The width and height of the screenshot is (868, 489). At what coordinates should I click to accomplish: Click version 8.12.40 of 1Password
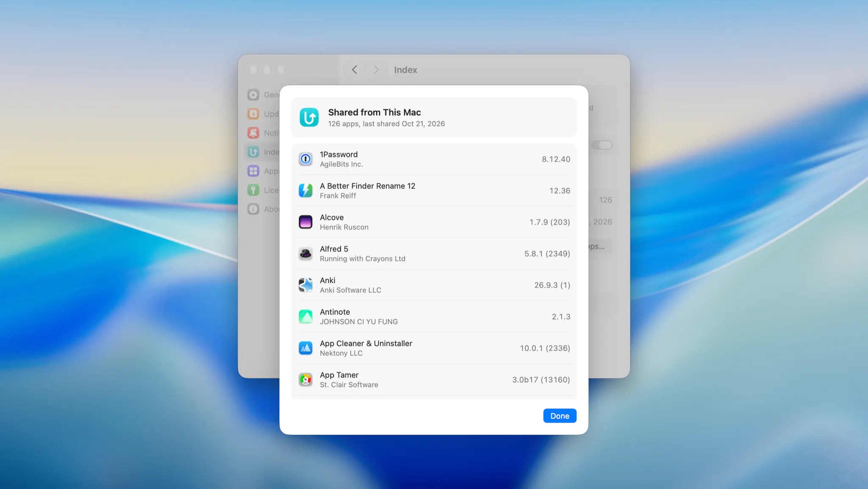click(x=556, y=159)
